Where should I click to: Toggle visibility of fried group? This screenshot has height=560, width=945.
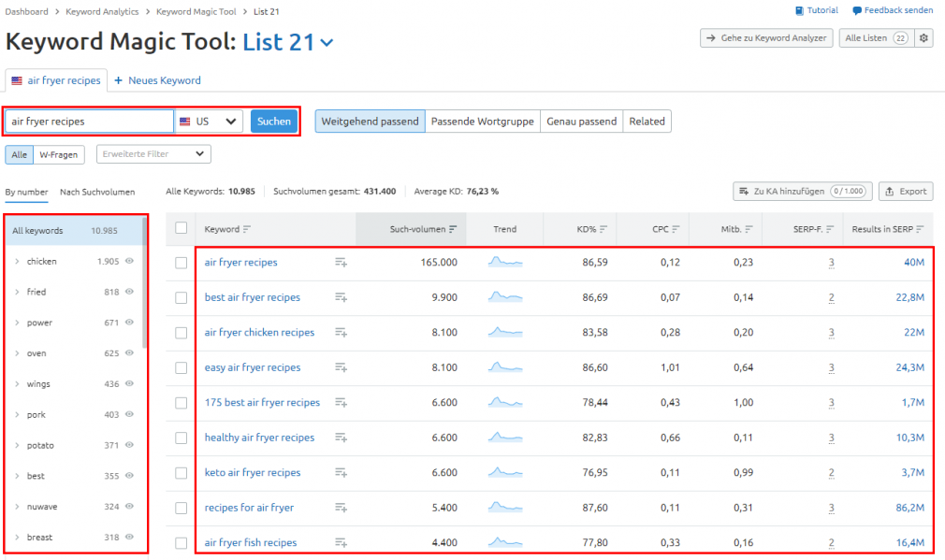(x=129, y=292)
